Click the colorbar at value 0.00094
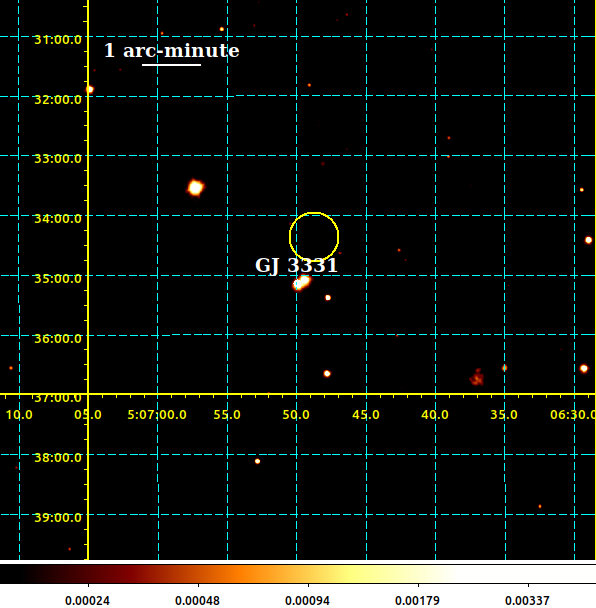Image resolution: width=596 pixels, height=608 pixels. coord(308,575)
